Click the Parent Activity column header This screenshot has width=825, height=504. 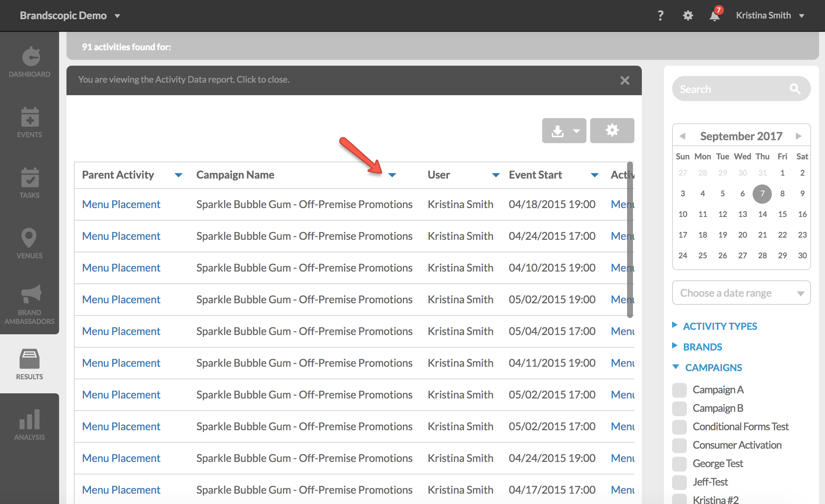tap(118, 175)
